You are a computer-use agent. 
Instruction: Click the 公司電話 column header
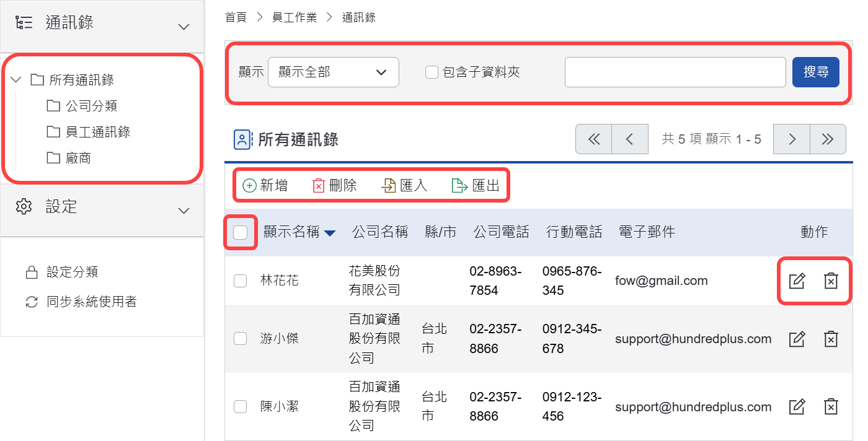(501, 232)
